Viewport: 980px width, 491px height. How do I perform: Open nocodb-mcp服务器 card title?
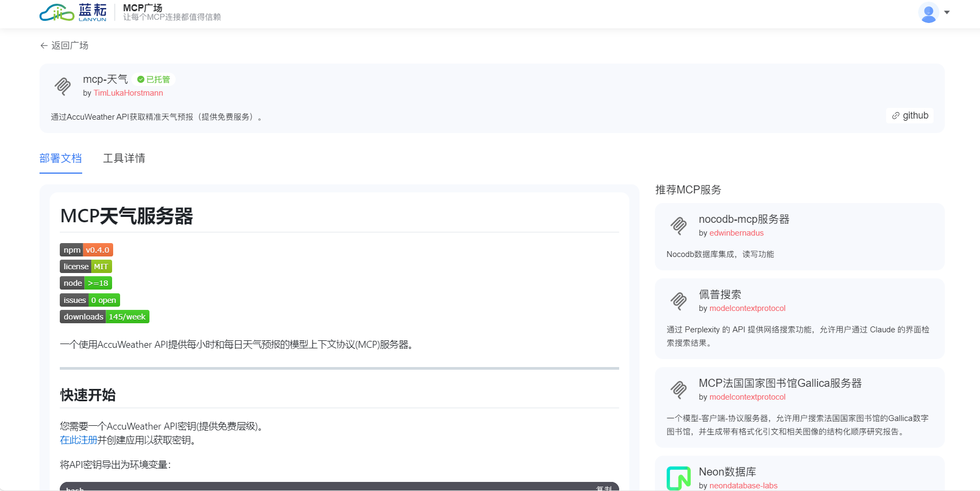(744, 219)
